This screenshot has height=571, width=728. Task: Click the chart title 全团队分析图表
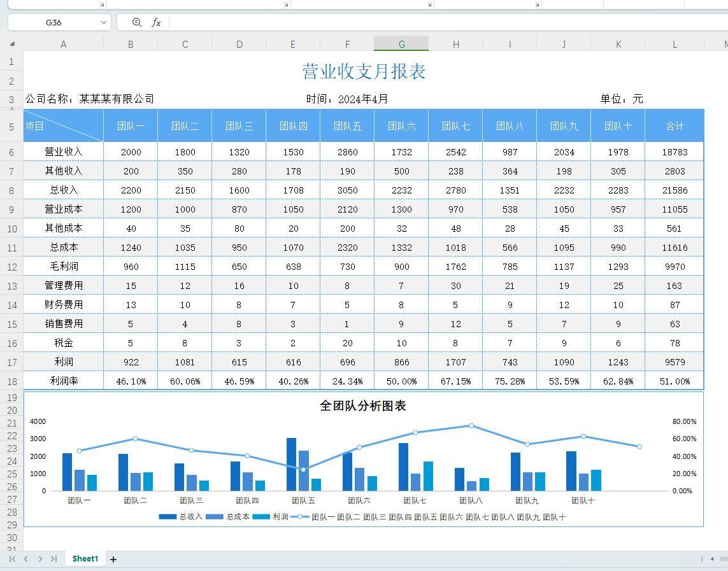click(363, 406)
